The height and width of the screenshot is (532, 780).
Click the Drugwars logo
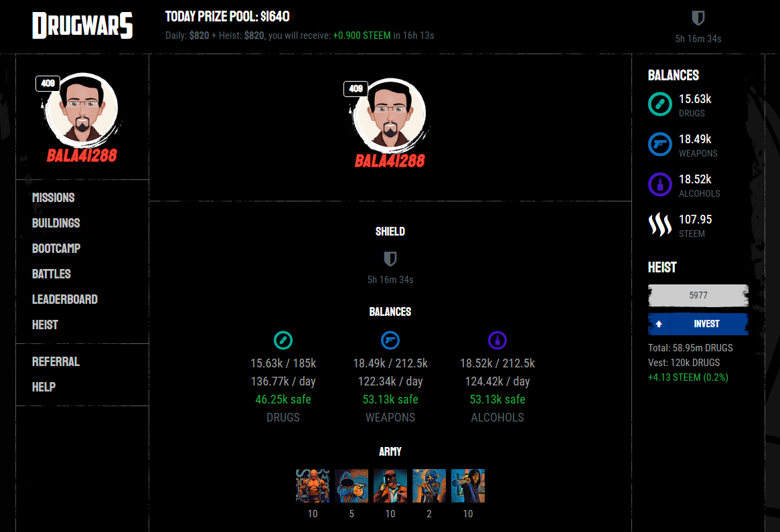point(82,25)
